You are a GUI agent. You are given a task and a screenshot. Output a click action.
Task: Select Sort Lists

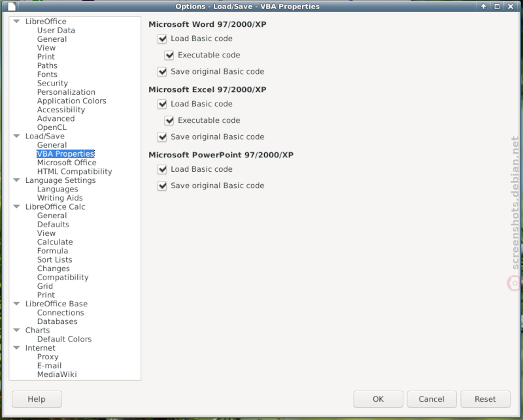pos(55,260)
